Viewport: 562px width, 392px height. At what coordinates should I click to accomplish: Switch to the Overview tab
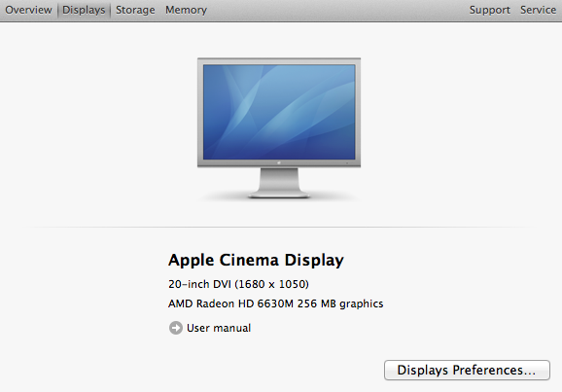(28, 10)
